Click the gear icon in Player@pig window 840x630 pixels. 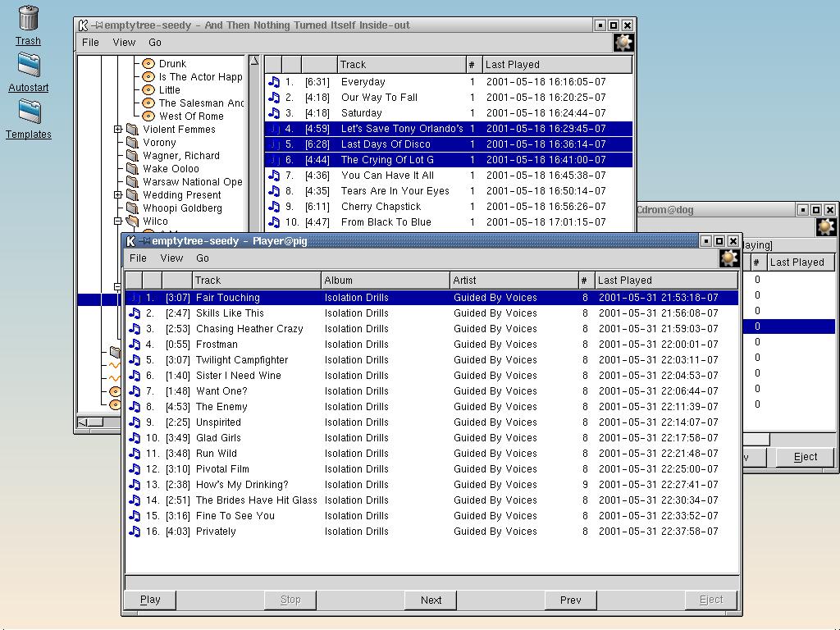728,258
